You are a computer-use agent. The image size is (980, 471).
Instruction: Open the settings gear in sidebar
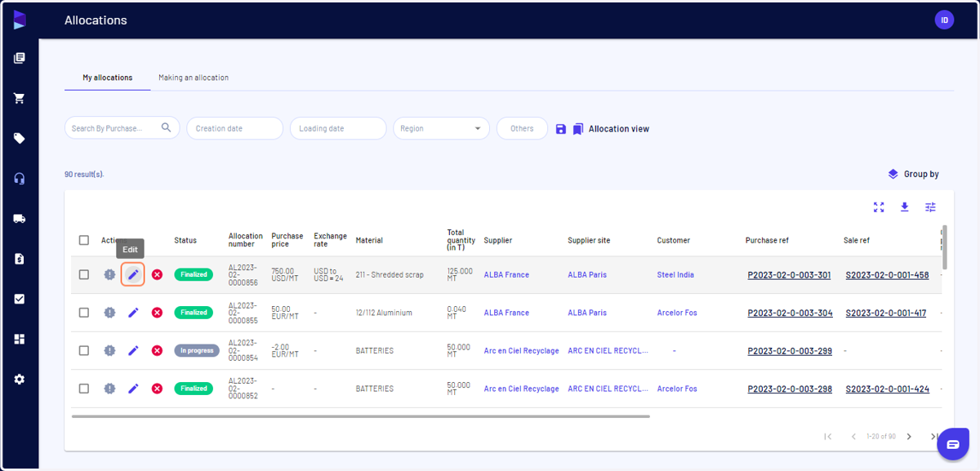[x=20, y=379]
